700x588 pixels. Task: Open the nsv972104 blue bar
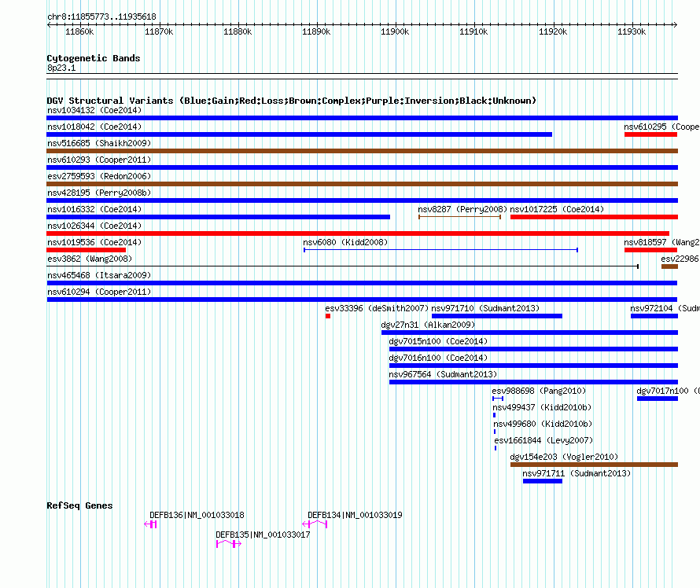[x=654, y=316]
